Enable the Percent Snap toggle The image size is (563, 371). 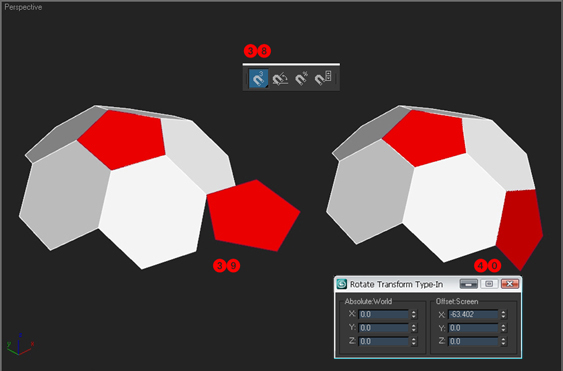301,78
